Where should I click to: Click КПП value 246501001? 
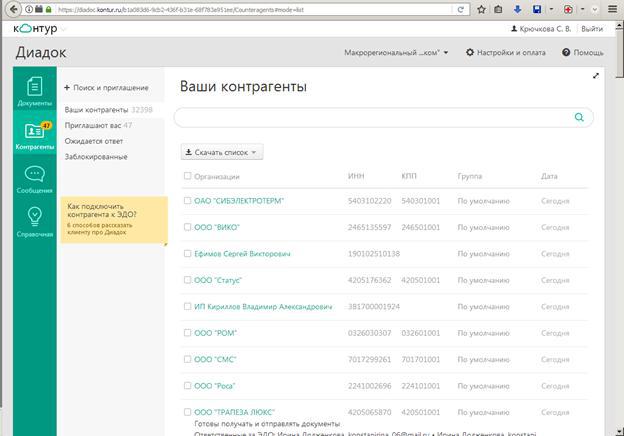pos(421,227)
